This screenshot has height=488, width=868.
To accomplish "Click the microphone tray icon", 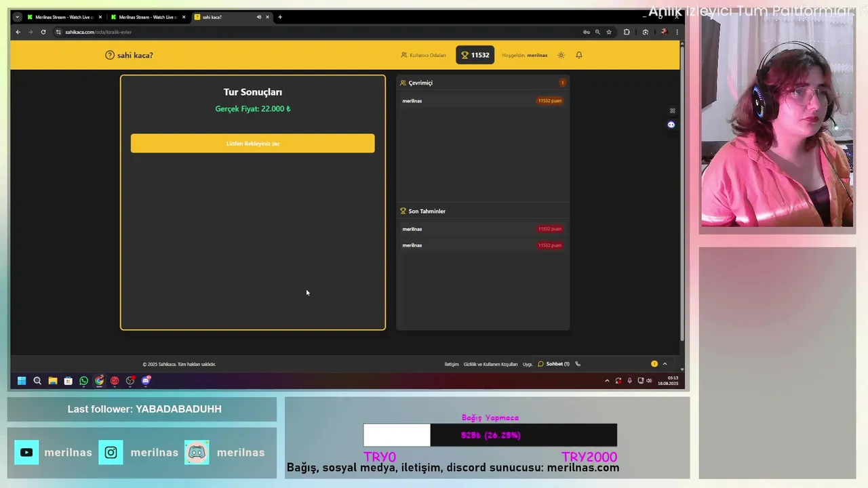I will tap(629, 381).
